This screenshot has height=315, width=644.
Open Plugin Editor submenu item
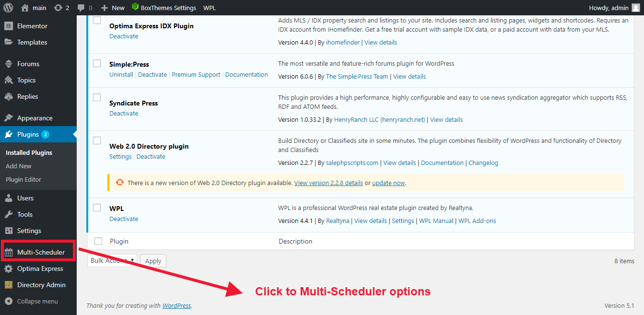(23, 179)
